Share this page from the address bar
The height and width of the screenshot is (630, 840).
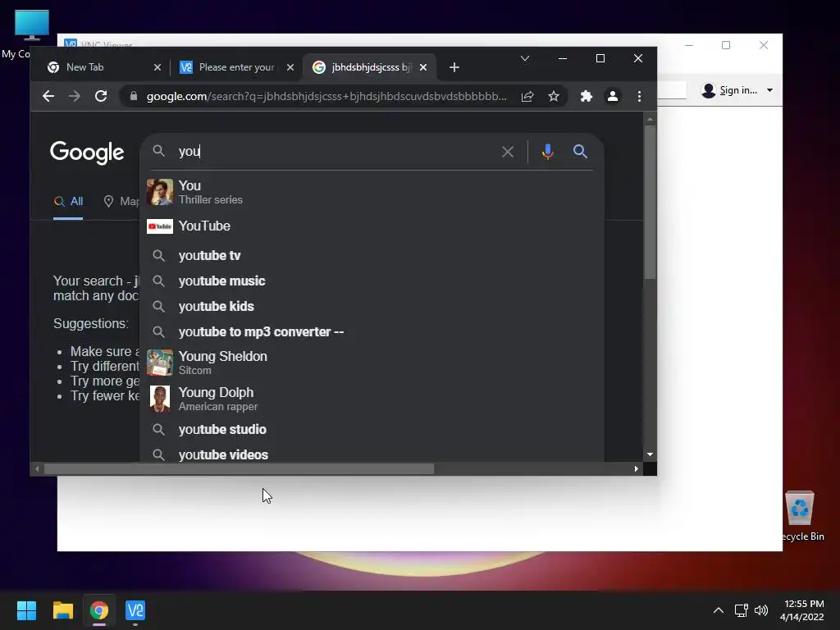[527, 97]
